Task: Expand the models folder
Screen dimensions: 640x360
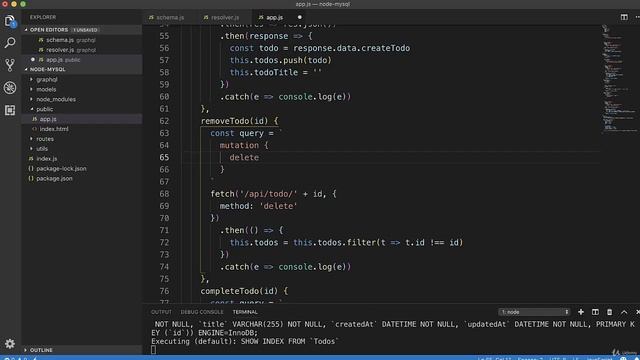Action: pyautogui.click(x=46, y=89)
